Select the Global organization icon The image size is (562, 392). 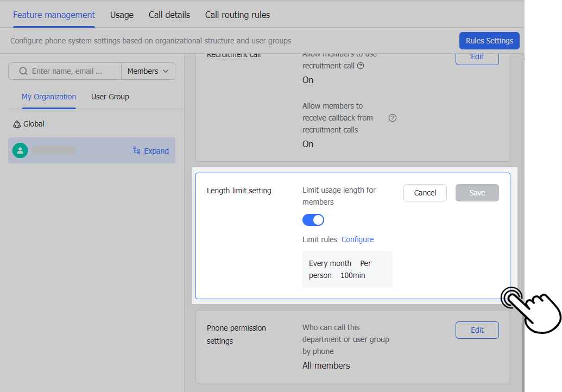coord(16,123)
